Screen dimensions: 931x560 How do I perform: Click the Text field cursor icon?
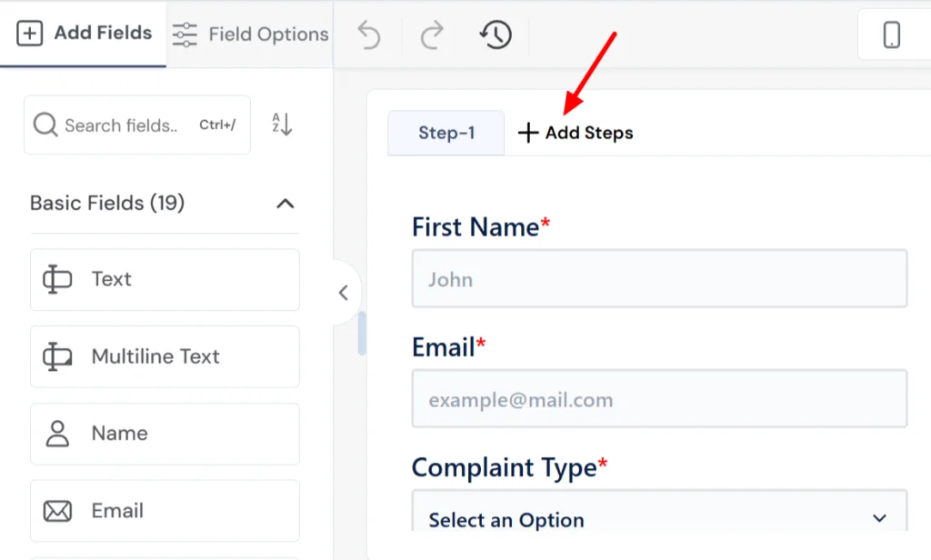[57, 279]
